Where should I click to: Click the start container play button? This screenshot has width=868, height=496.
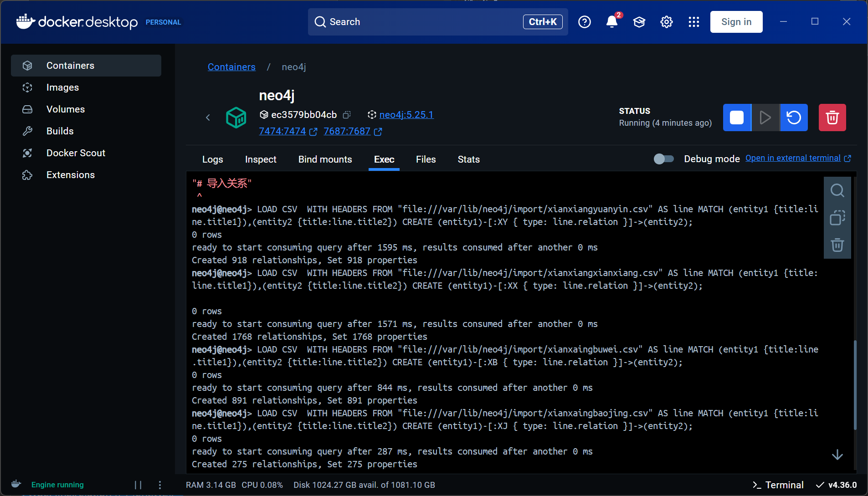pos(765,118)
